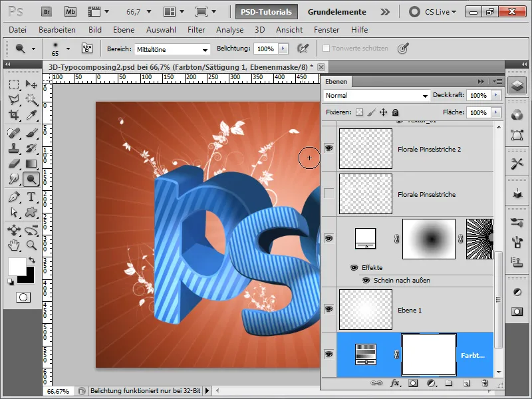Select the Grundelemente workspace
This screenshot has height=399, width=532.
(337, 12)
